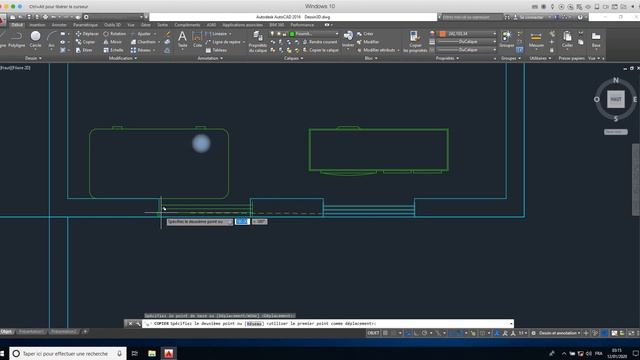
Task: Expand the Annotation panel
Action: (x=210, y=58)
